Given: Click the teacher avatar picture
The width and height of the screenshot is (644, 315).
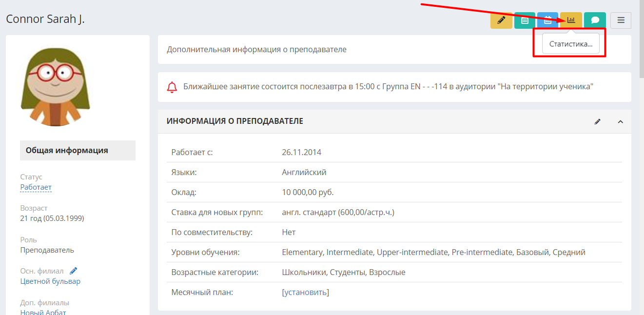Looking at the screenshot, I should pyautogui.click(x=55, y=87).
